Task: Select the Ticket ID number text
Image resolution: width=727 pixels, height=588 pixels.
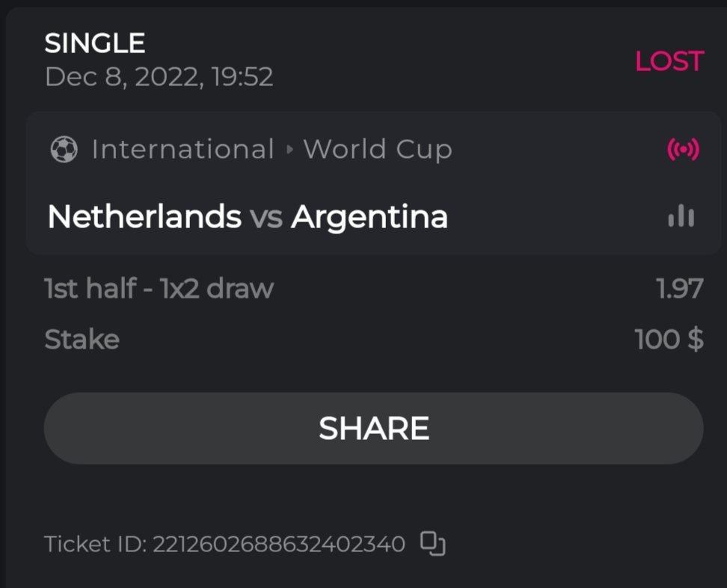Action: [x=278, y=544]
